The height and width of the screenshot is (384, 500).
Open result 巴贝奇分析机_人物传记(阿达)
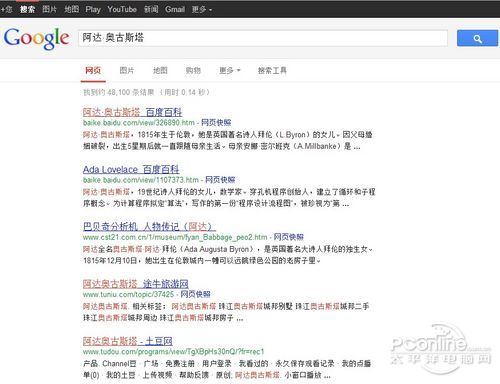(149, 227)
